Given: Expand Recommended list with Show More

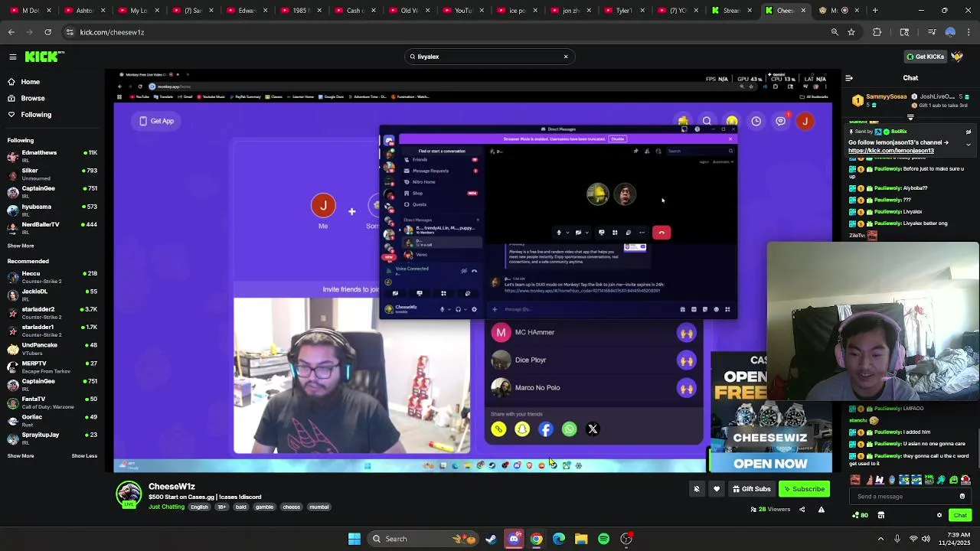Looking at the screenshot, I should coord(21,456).
